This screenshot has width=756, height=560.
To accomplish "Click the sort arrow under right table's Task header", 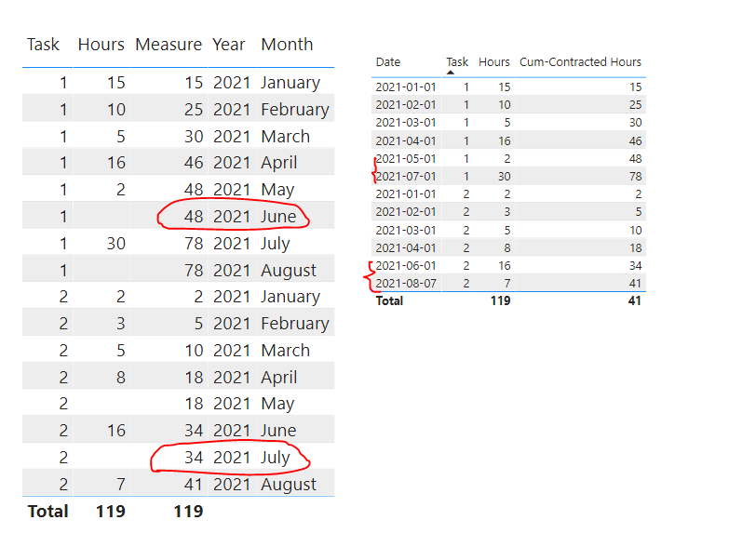I will coord(451,73).
